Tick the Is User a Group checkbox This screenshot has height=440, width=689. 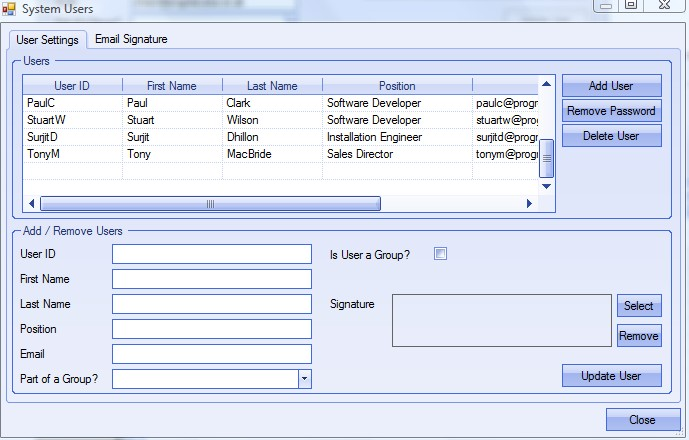[440, 254]
